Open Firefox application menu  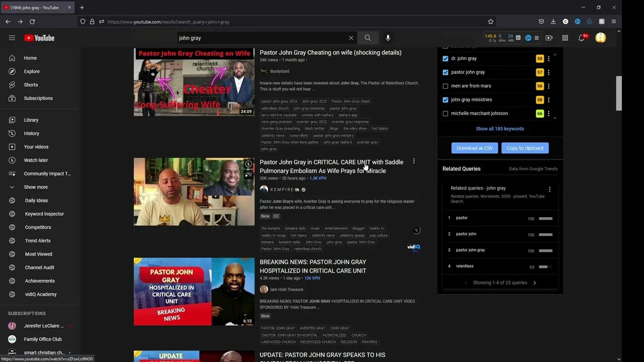click(x=614, y=22)
